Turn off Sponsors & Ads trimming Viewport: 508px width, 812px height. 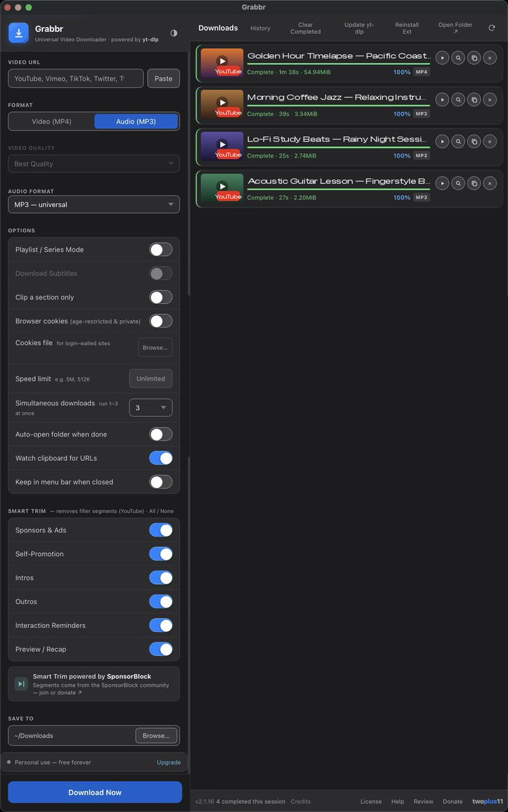tap(161, 530)
